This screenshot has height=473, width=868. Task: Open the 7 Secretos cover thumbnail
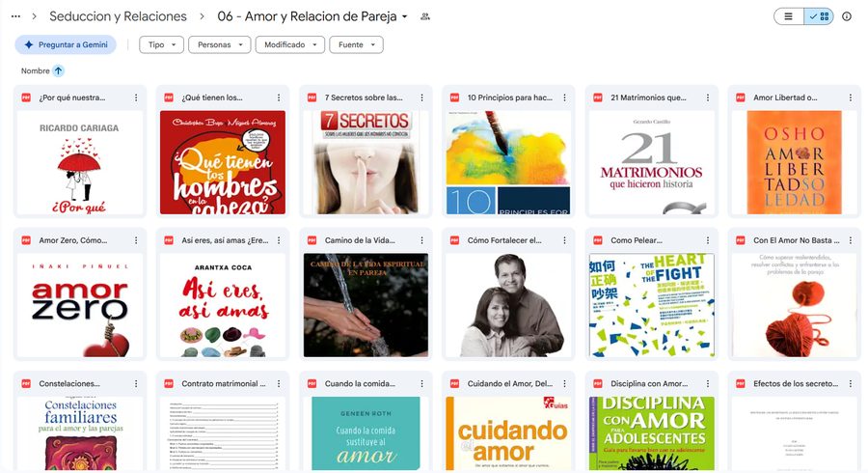[366, 162]
